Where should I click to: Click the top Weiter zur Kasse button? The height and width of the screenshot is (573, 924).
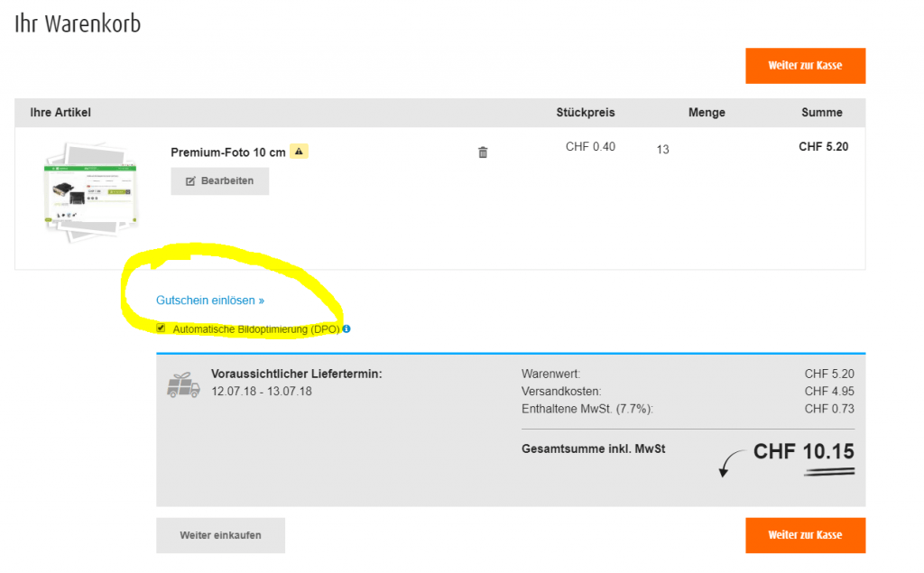point(805,66)
